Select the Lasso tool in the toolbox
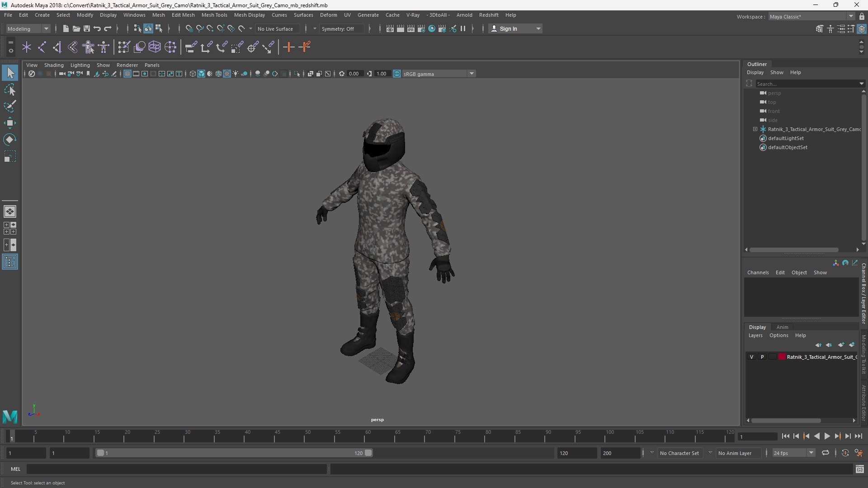 click(x=10, y=90)
